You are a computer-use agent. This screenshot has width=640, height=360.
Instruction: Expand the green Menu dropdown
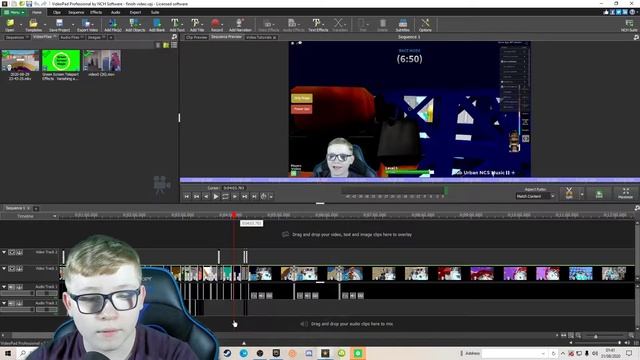pos(14,12)
